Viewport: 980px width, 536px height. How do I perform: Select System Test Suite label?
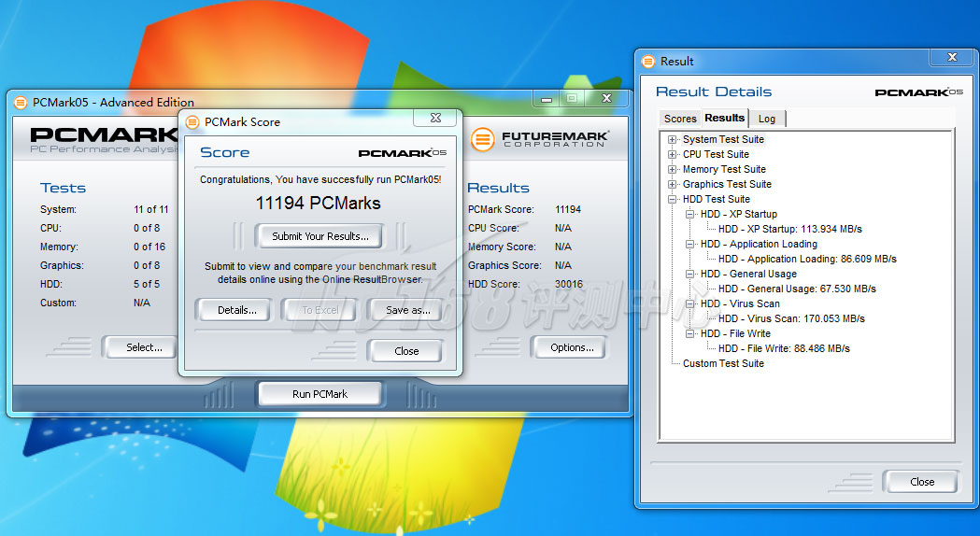click(723, 139)
